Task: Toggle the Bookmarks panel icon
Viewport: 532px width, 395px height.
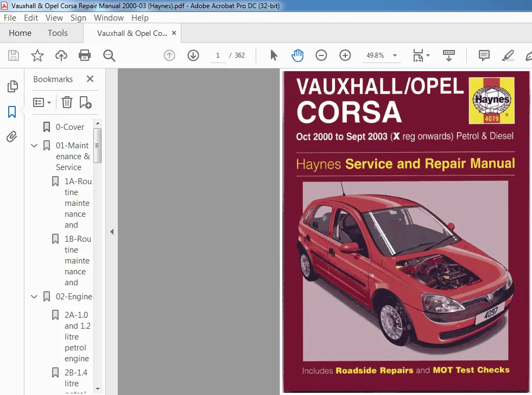Action: [x=12, y=111]
